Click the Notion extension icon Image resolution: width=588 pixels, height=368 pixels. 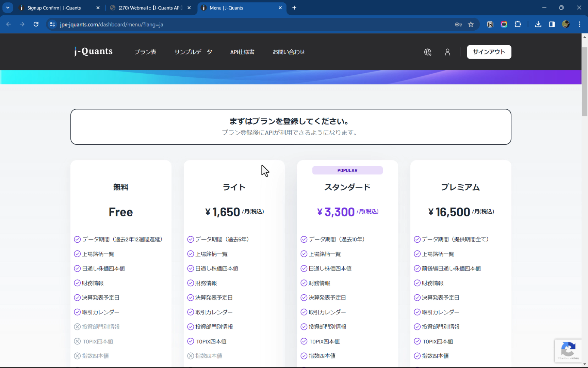[490, 24]
